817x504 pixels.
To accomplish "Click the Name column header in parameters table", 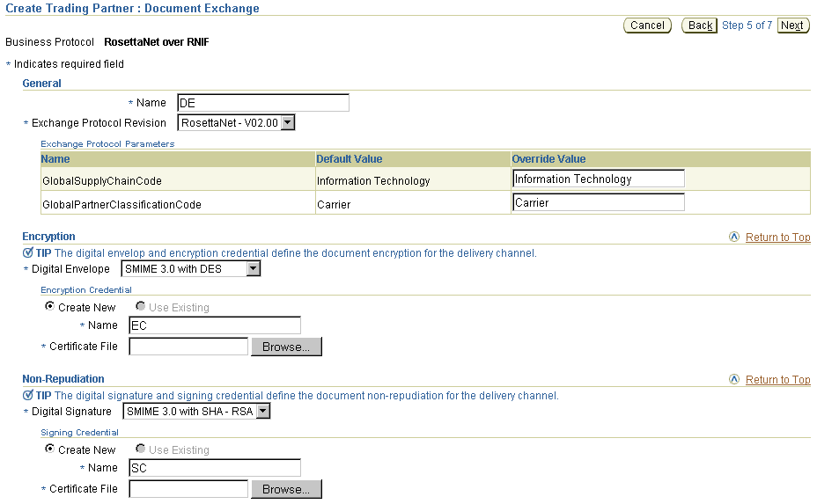I will [55, 159].
